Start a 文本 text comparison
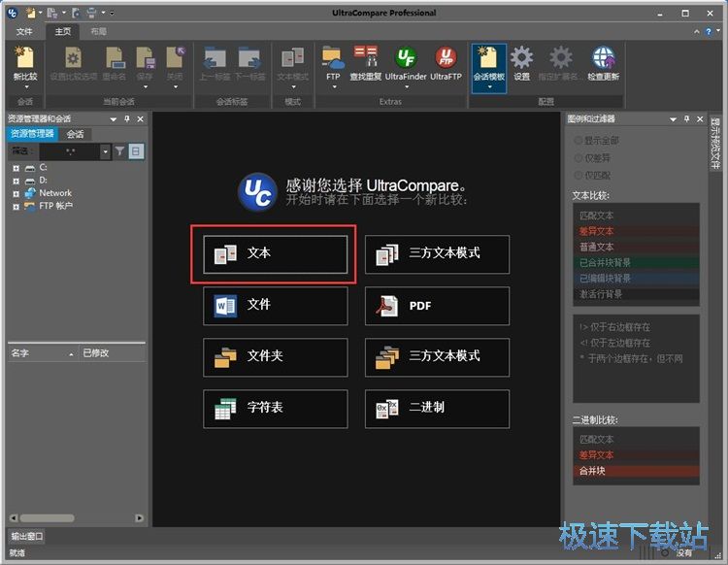 (276, 254)
